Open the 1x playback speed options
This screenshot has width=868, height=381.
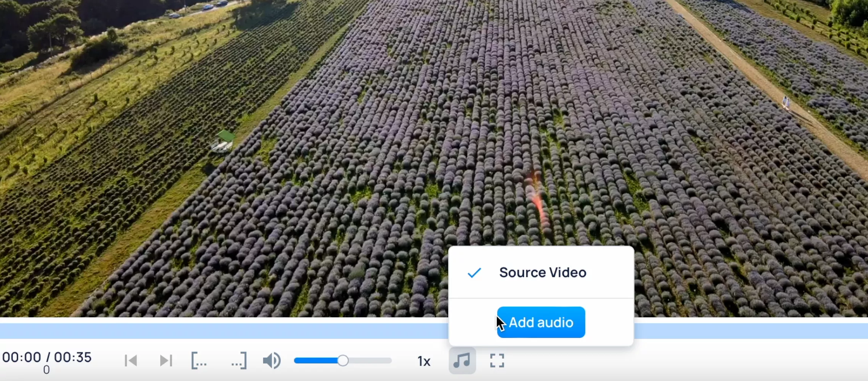[424, 360]
